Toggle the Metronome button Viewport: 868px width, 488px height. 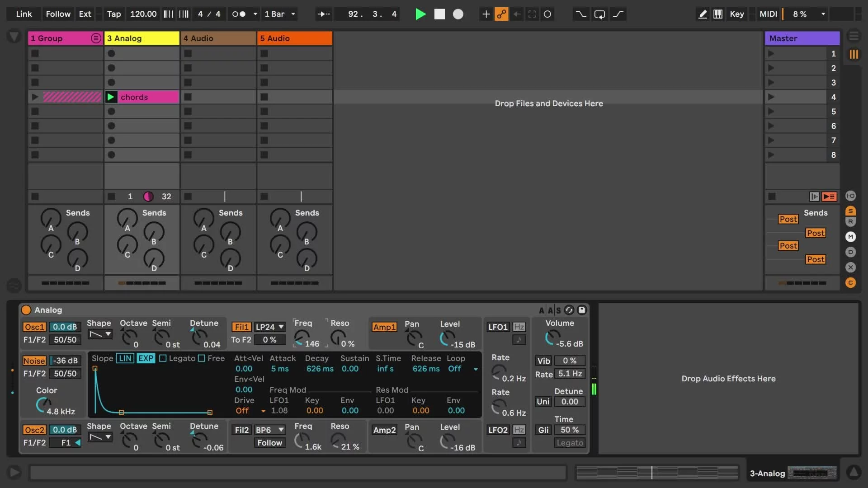pyautogui.click(x=239, y=14)
